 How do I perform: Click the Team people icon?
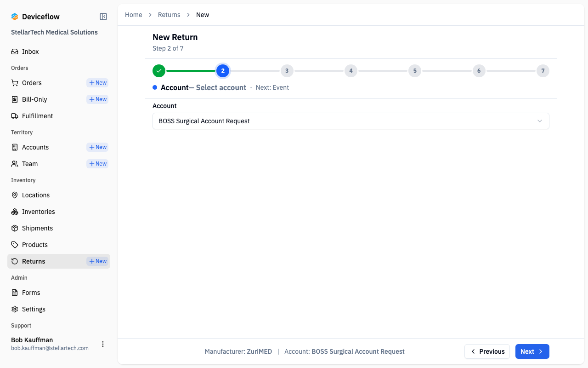pyautogui.click(x=15, y=164)
